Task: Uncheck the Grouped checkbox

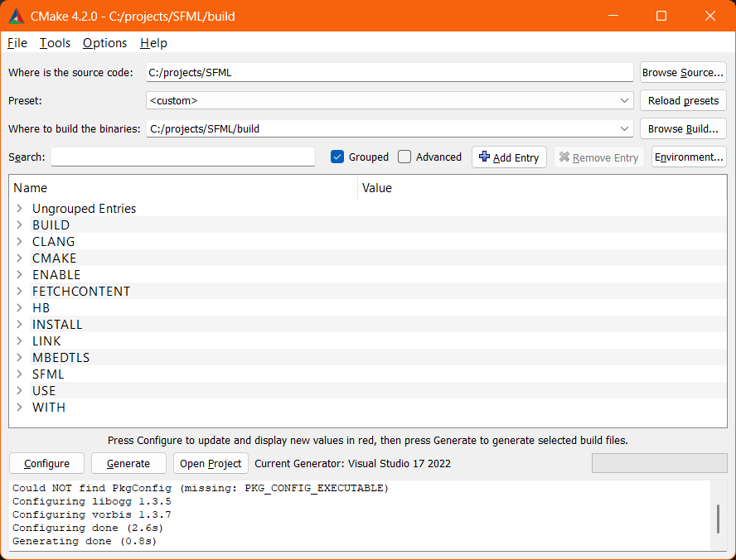Action: [x=337, y=157]
